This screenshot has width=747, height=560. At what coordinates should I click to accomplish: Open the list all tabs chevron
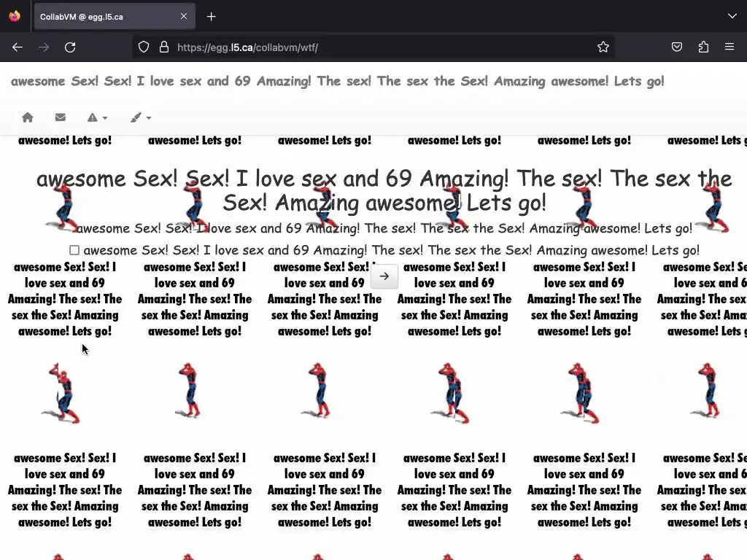point(732,16)
